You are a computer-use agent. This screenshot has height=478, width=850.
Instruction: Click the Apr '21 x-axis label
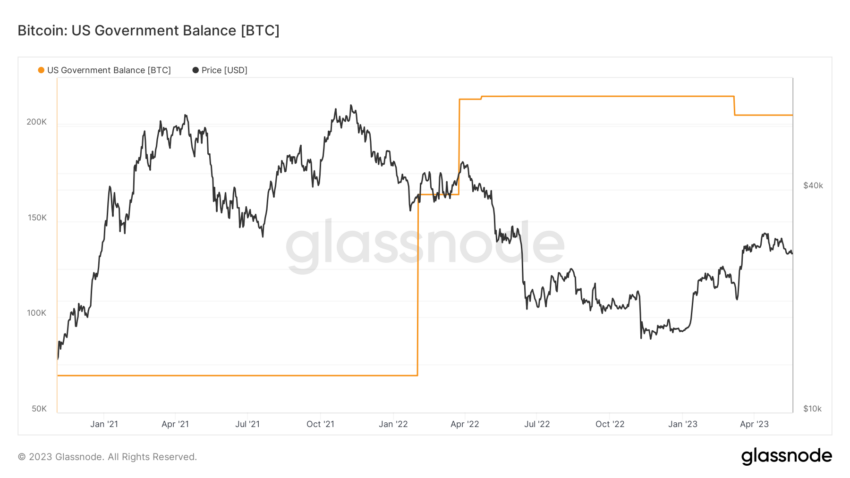coord(175,424)
